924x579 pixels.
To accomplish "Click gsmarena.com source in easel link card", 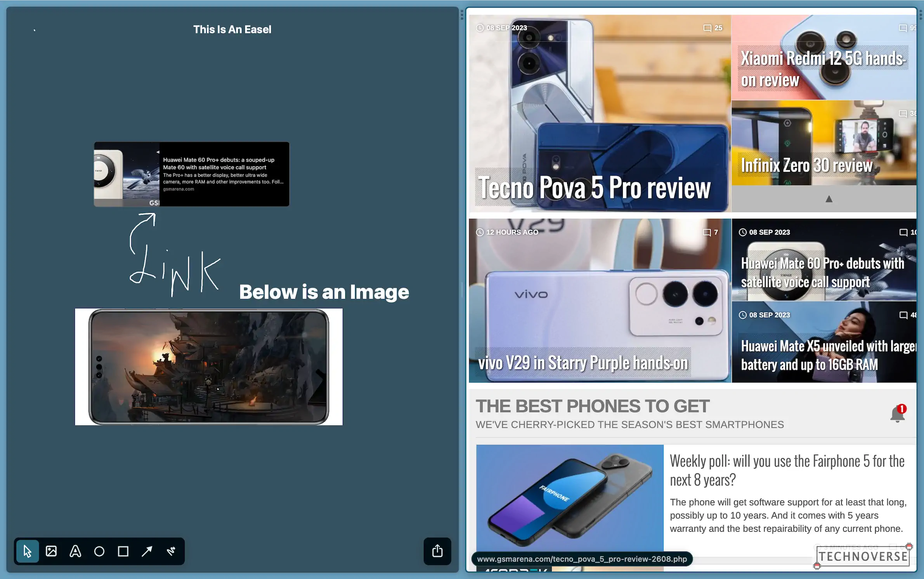I will point(179,189).
